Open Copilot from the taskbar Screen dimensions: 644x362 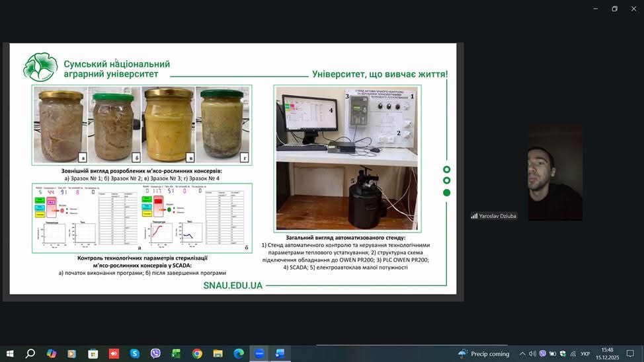[x=52, y=354]
